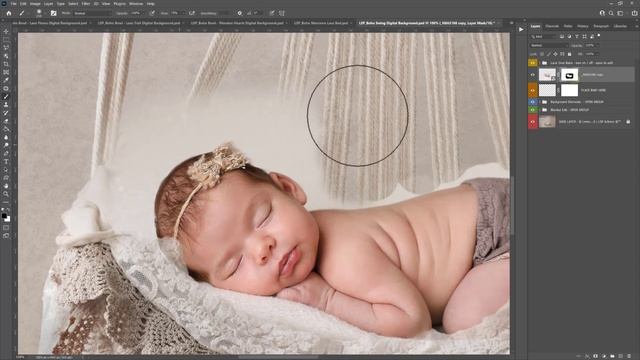Click the canvas vertical scrollbar
The height and width of the screenshot is (360, 640).
512,206
